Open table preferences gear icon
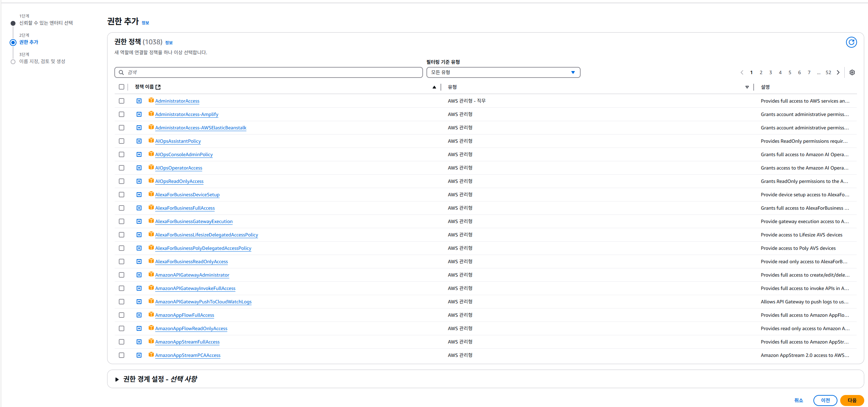 pos(852,72)
